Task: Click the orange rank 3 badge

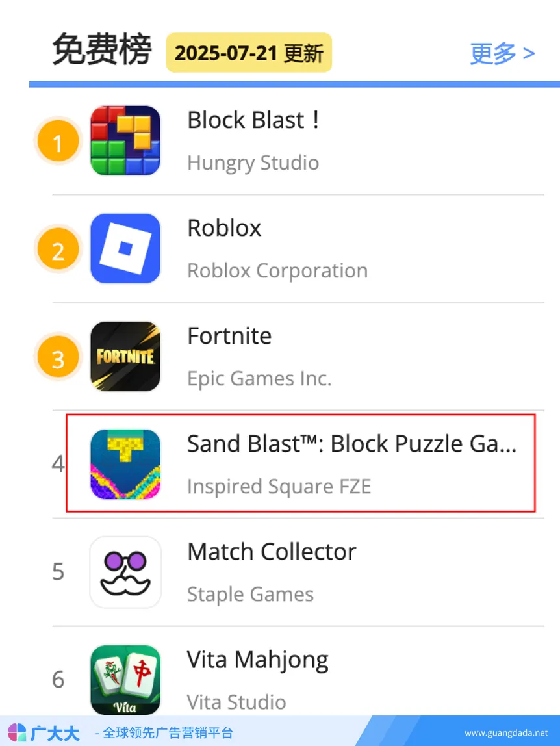Action: [58, 357]
